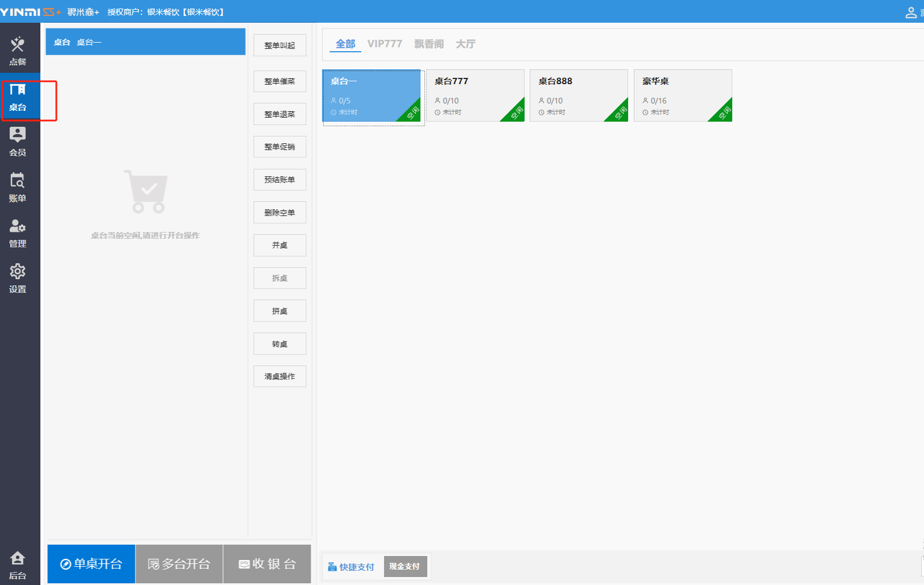This screenshot has height=585, width=924.
Task: Click the user profile icon at top right
Action: click(911, 13)
